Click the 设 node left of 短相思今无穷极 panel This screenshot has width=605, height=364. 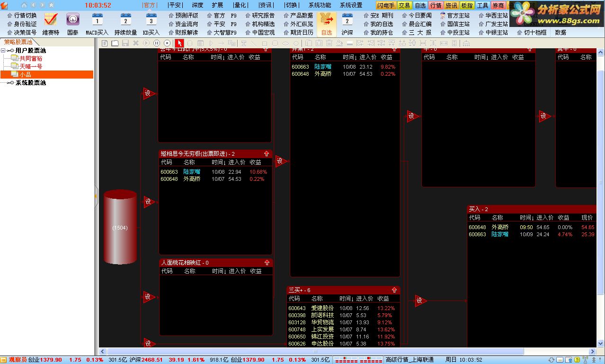click(149, 202)
